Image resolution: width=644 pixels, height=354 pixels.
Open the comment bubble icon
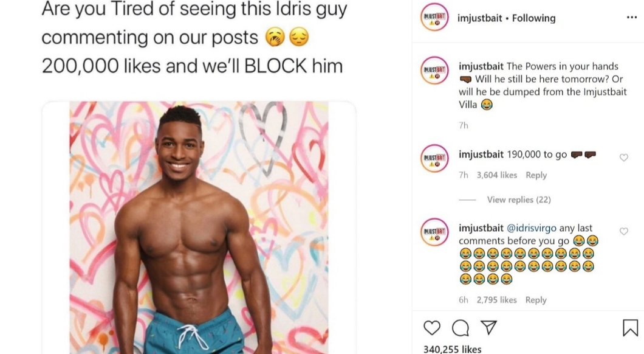(x=461, y=328)
